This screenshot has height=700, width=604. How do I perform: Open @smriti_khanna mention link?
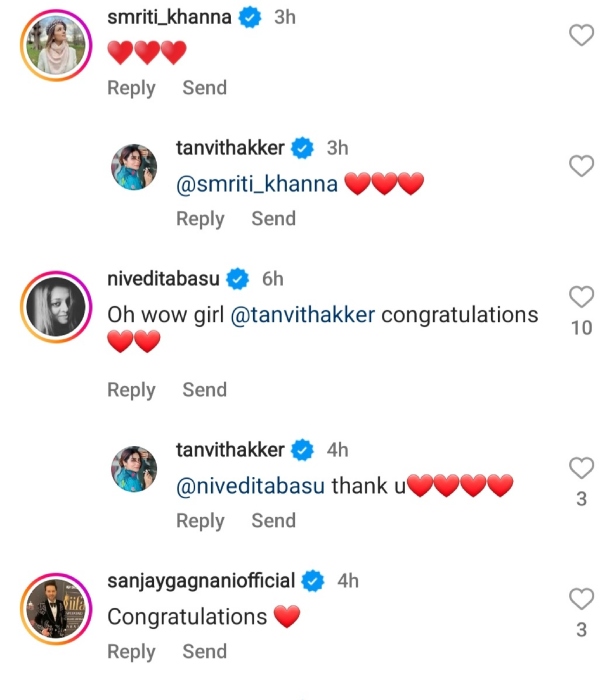pos(257,184)
